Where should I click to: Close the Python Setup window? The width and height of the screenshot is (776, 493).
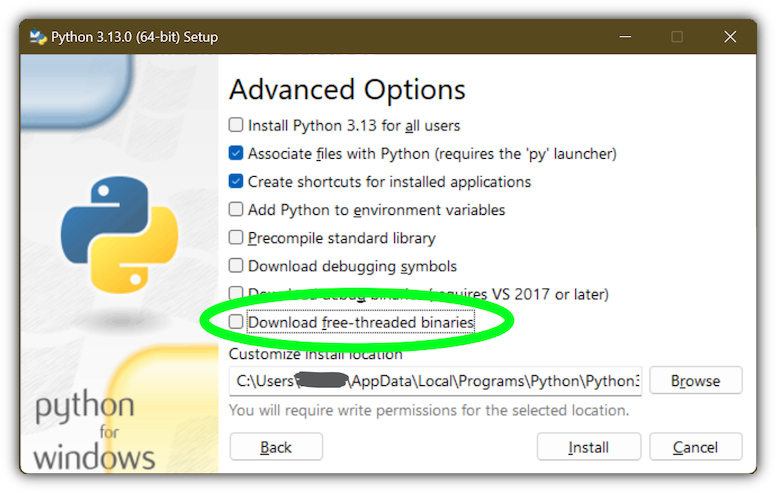[x=730, y=37]
